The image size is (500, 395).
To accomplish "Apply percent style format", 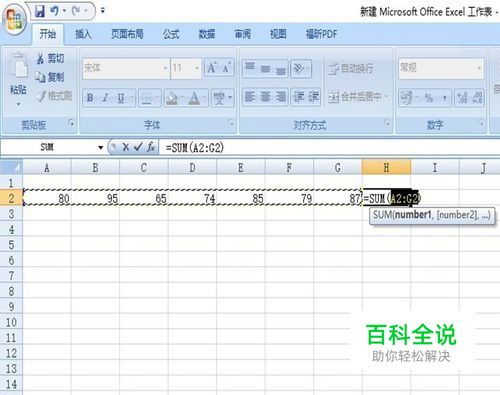I will [429, 98].
